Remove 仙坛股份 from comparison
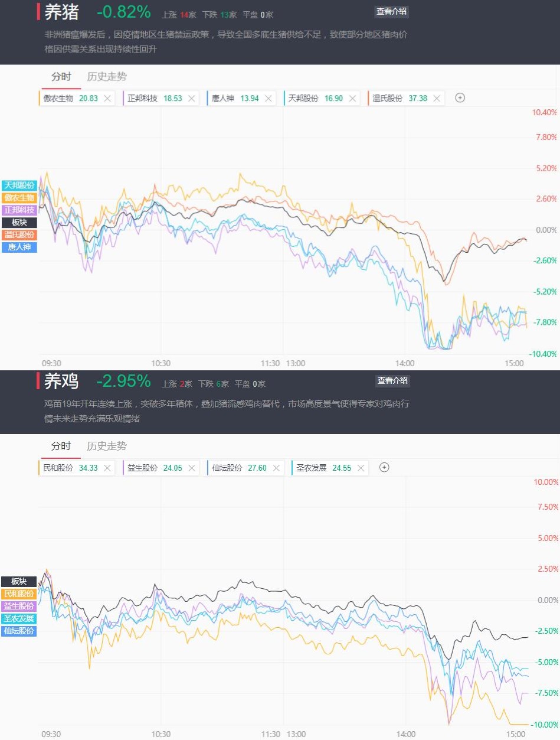560x740 pixels. [276, 468]
